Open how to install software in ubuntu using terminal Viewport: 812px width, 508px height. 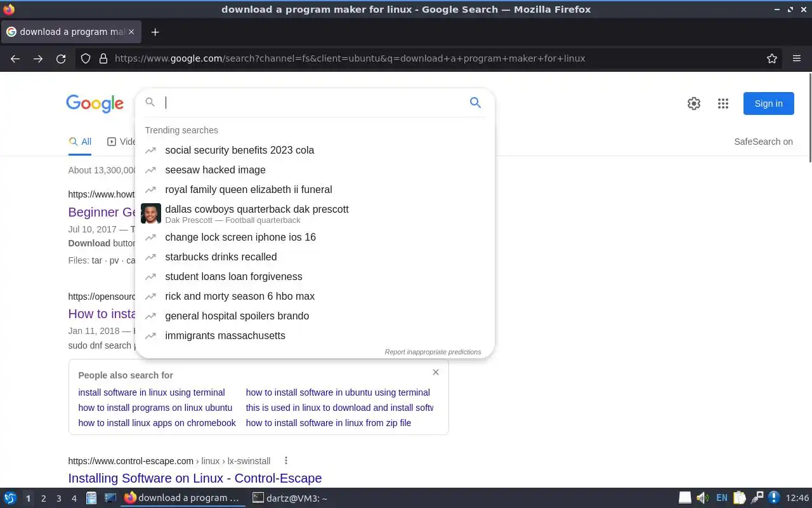pyautogui.click(x=338, y=392)
